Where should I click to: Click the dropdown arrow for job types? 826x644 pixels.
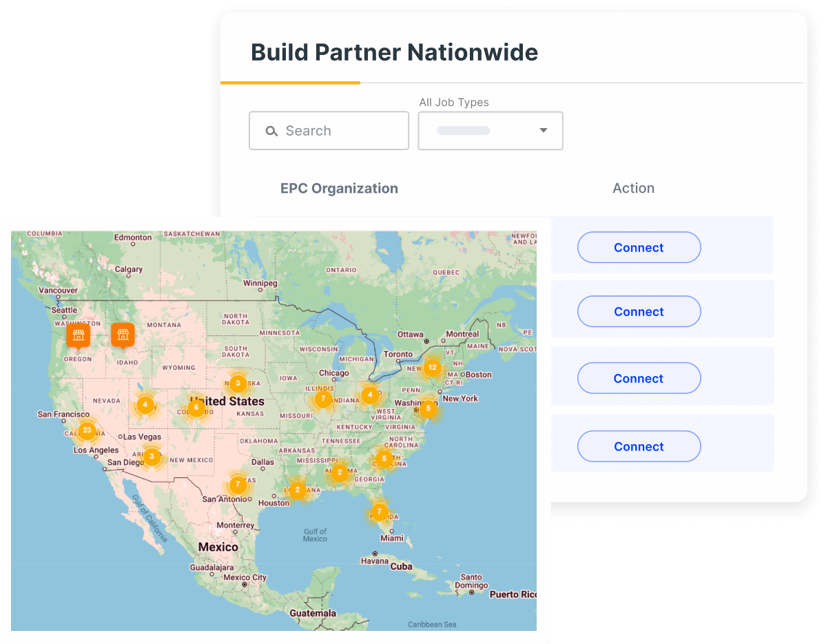coord(543,131)
